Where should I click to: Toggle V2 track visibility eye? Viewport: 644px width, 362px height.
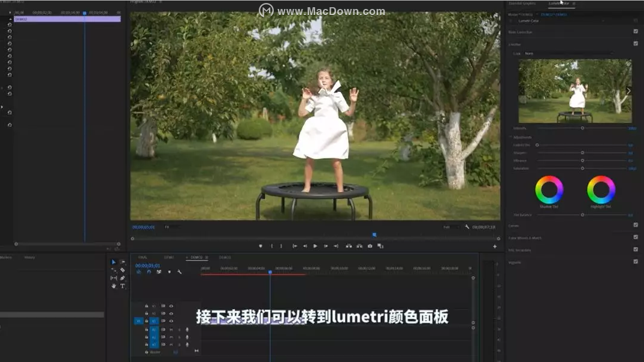coord(171,313)
